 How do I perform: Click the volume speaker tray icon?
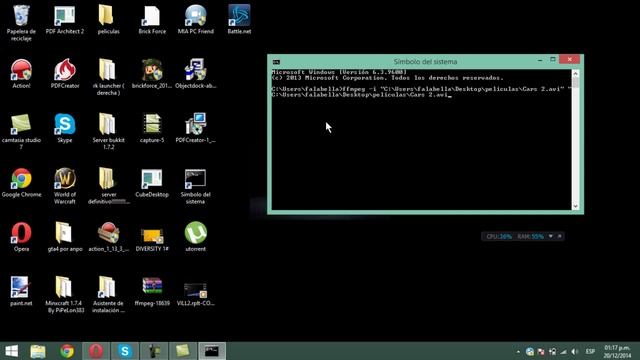(x=575, y=351)
